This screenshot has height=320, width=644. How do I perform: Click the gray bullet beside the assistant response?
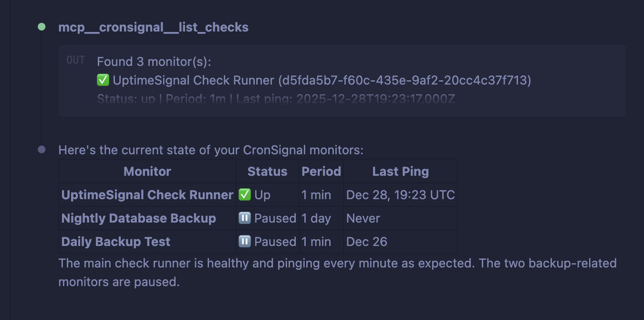click(x=41, y=149)
